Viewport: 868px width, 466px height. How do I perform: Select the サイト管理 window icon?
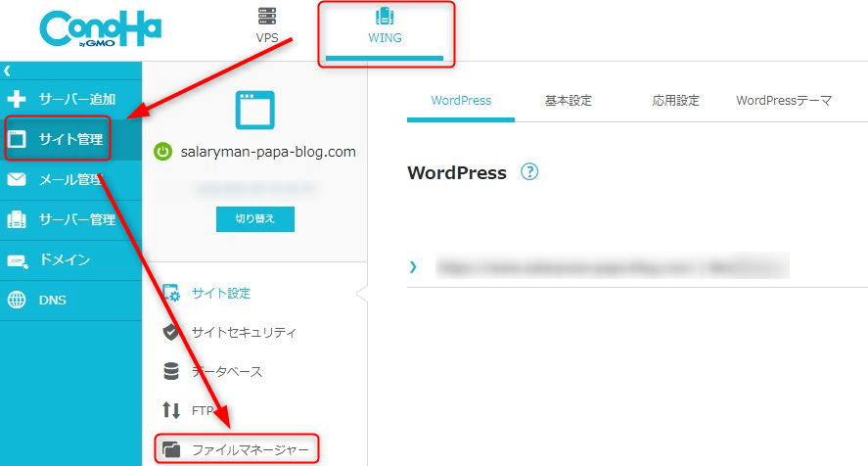(17, 139)
